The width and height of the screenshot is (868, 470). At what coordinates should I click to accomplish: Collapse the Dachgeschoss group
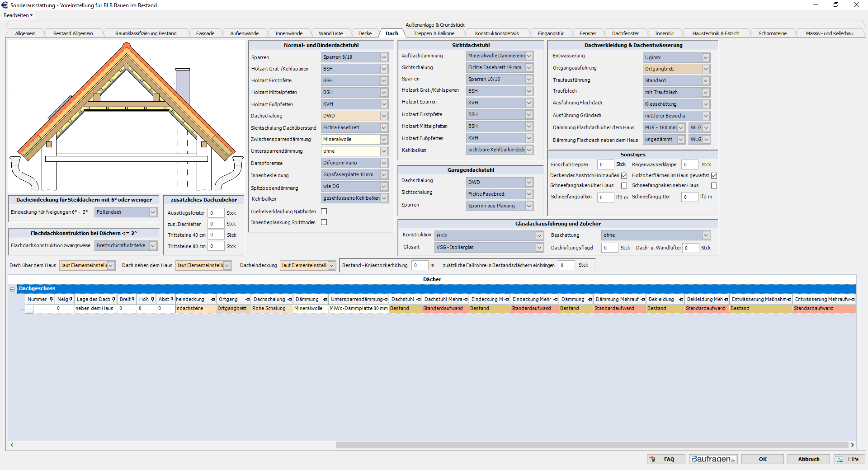(x=13, y=289)
